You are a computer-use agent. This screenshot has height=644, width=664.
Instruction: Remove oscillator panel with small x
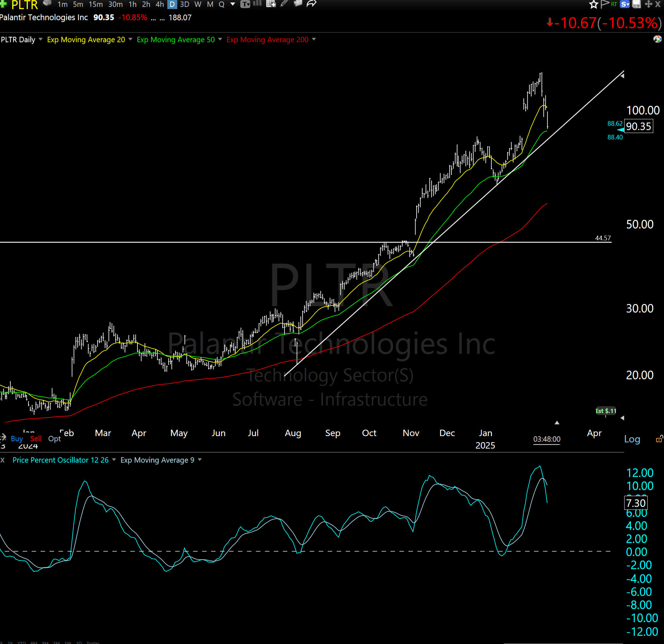(2, 460)
